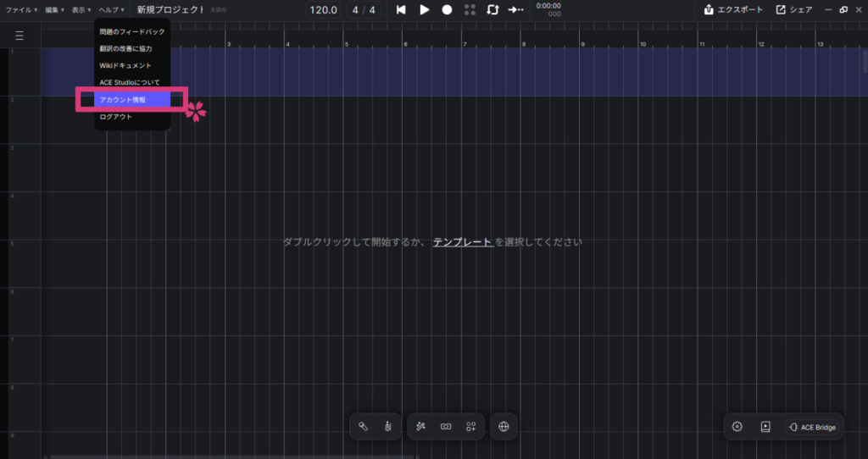The width and height of the screenshot is (868, 459).
Task: Click the play button in transport bar
Action: pos(425,10)
